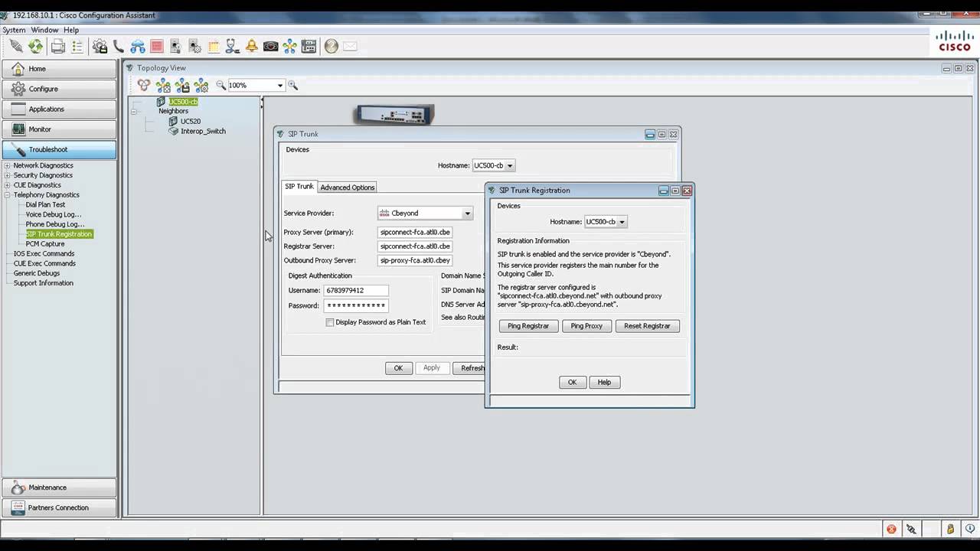Open the Monitor navigation section
The height and width of the screenshot is (551, 980).
pos(59,129)
